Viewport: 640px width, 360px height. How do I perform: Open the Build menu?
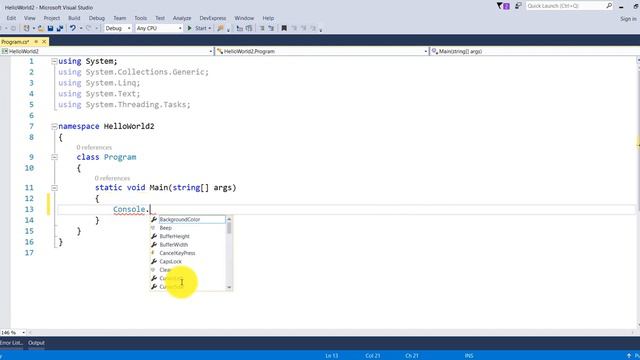(x=74, y=18)
